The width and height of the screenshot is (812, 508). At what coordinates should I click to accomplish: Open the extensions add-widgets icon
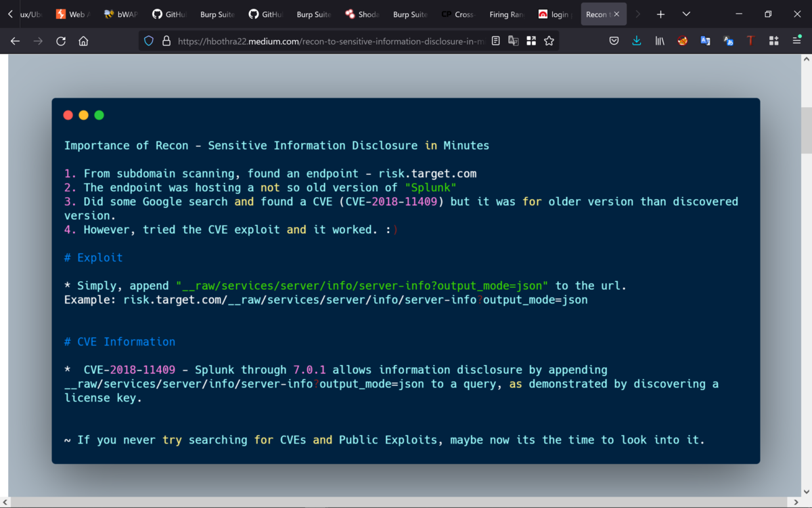coord(773,41)
